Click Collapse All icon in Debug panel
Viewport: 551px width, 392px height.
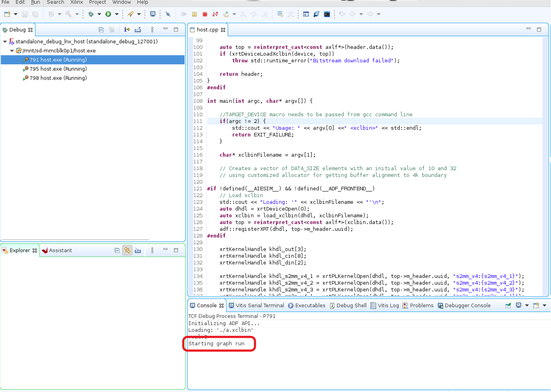coord(101,30)
